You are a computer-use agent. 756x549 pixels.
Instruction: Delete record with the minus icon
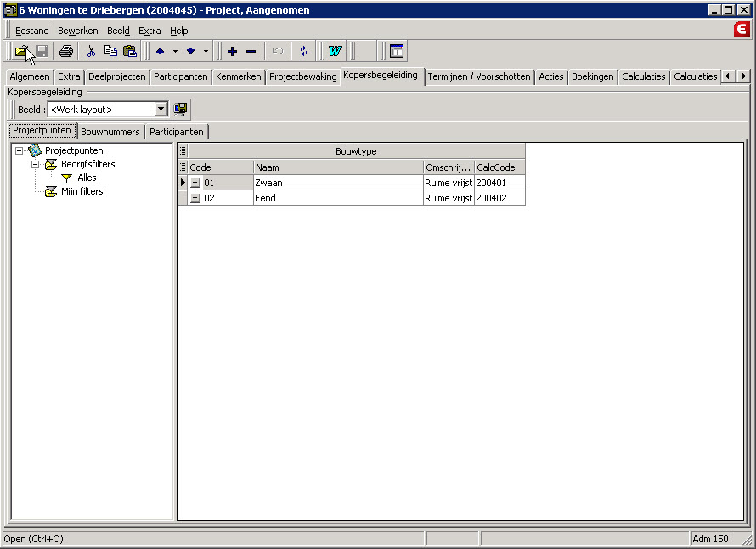point(251,51)
